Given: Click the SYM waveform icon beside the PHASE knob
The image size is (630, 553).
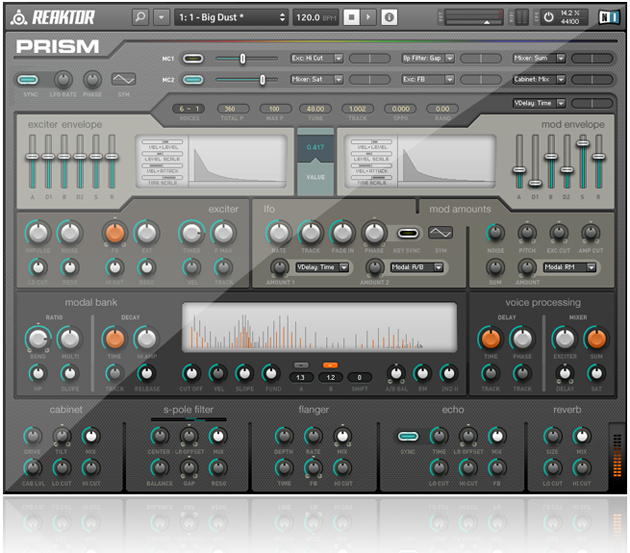Looking at the screenshot, I should coord(123,80).
